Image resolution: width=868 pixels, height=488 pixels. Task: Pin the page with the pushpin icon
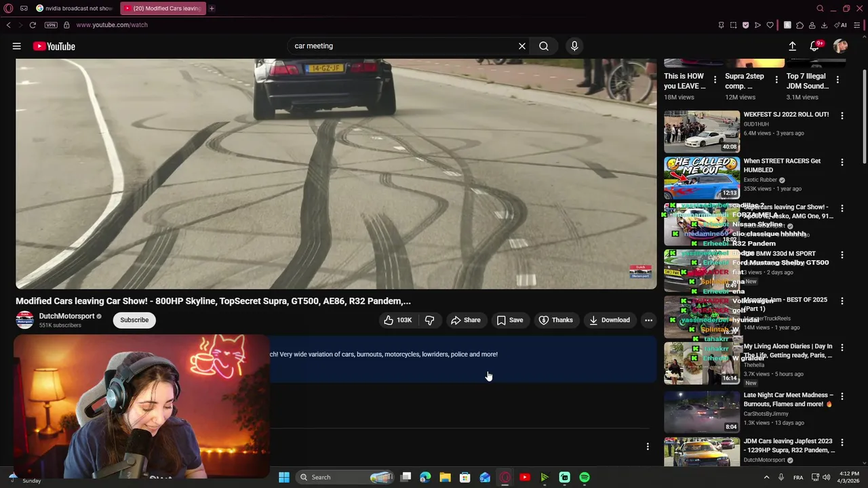(x=721, y=25)
